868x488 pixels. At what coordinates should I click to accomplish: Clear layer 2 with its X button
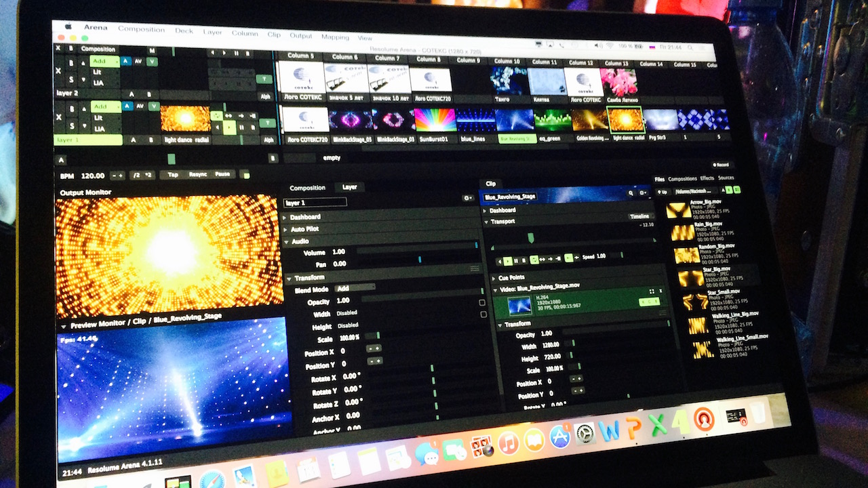[x=58, y=71]
